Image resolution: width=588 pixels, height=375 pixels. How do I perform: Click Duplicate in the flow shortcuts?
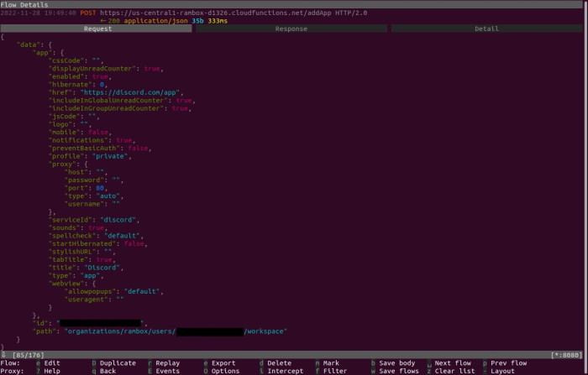118,362
